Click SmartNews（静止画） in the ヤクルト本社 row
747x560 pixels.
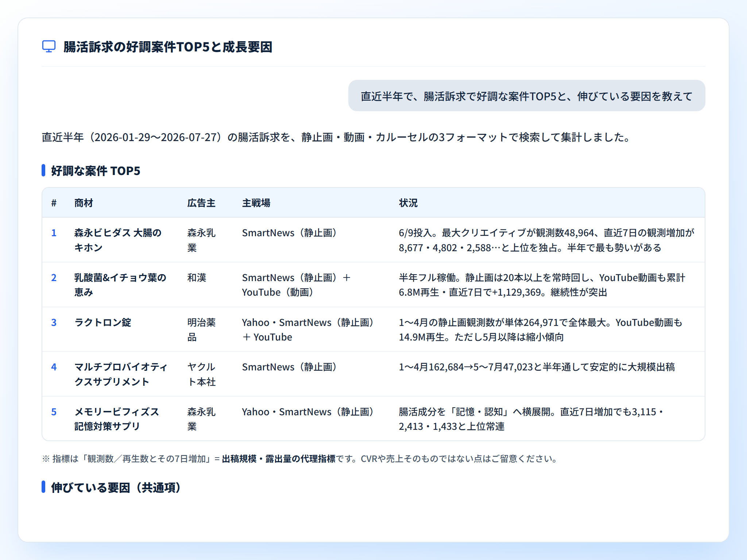[289, 367]
